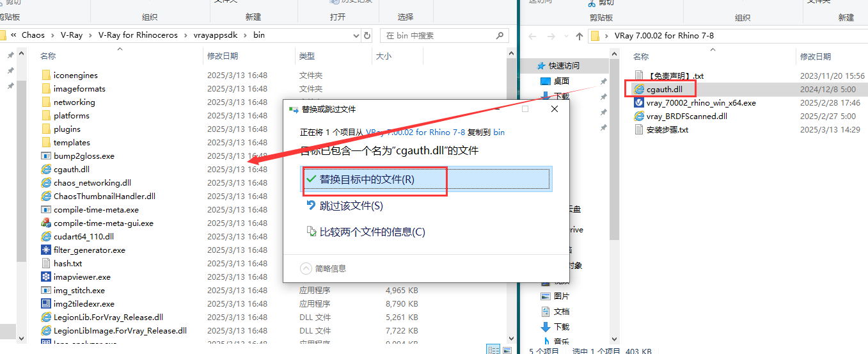This screenshot has height=354, width=868.
Task: Select the vray_70002_rhino_win_x64.exe installer icon
Action: coord(638,103)
